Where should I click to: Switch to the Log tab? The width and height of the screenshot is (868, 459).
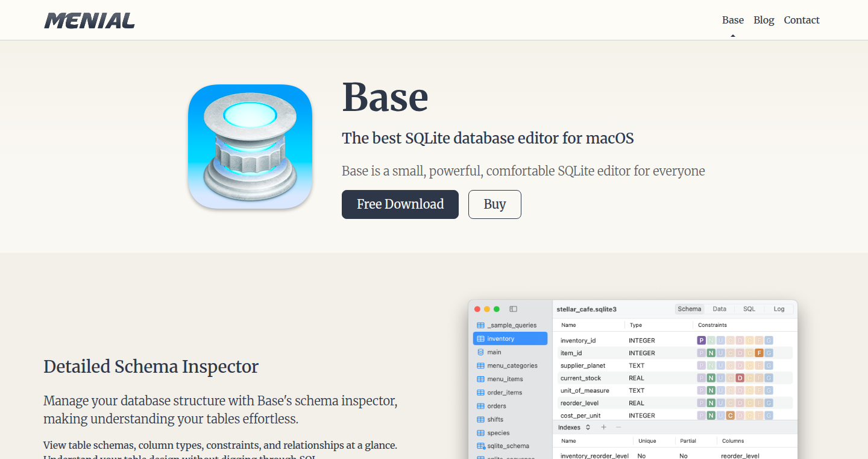[x=779, y=309]
